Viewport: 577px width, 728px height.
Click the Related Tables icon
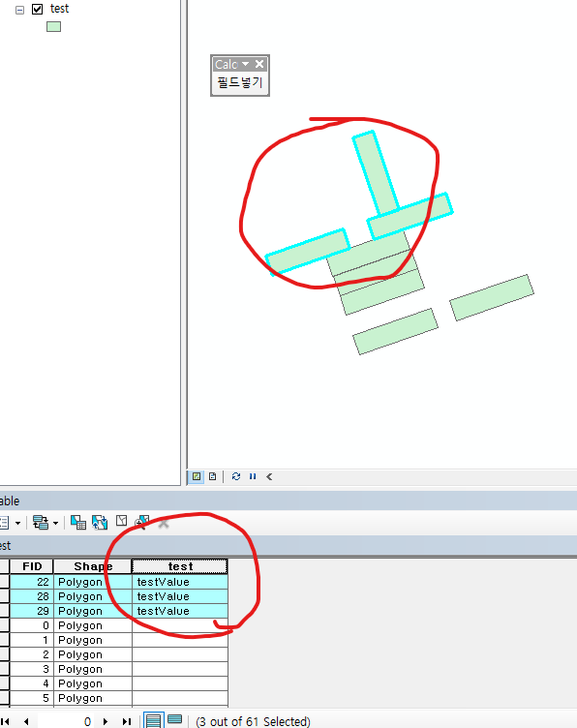pos(41,523)
